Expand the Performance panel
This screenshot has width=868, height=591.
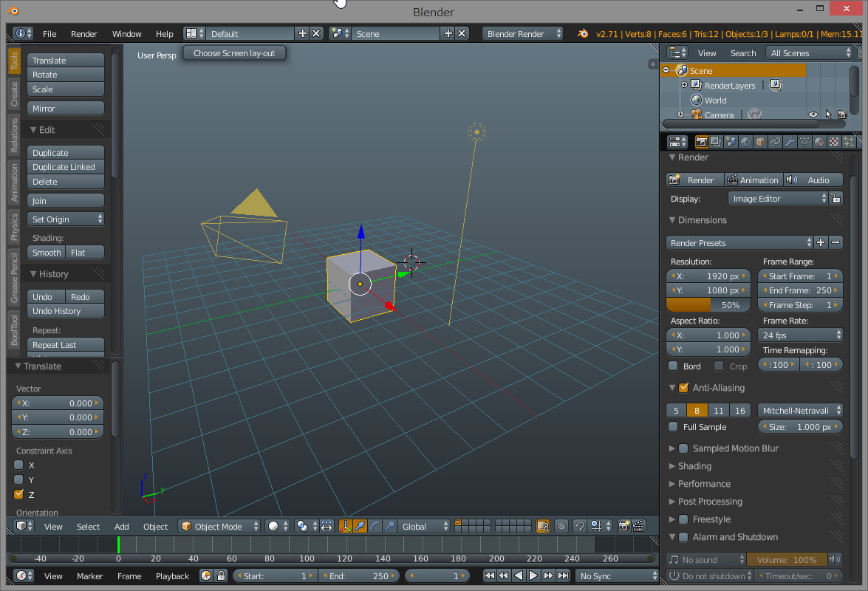(x=704, y=484)
